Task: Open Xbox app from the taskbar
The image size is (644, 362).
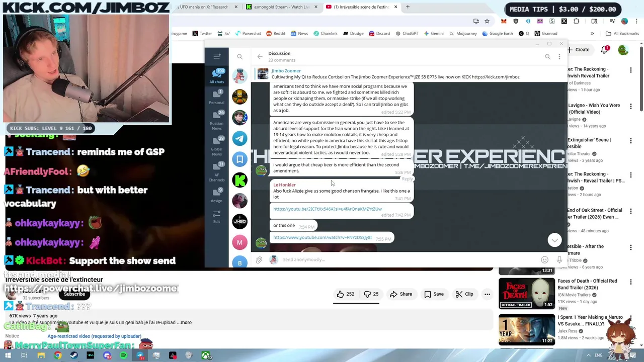Action: [x=206, y=355]
